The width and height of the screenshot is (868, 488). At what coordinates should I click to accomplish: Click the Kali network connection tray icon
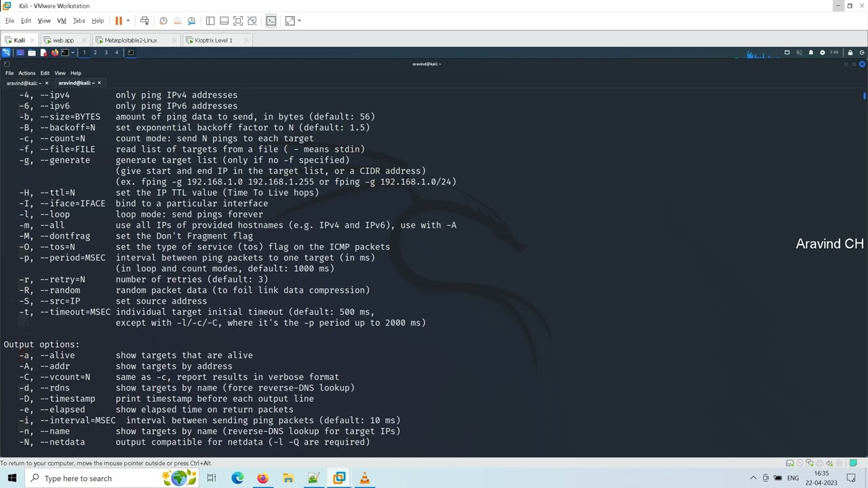tap(787, 52)
